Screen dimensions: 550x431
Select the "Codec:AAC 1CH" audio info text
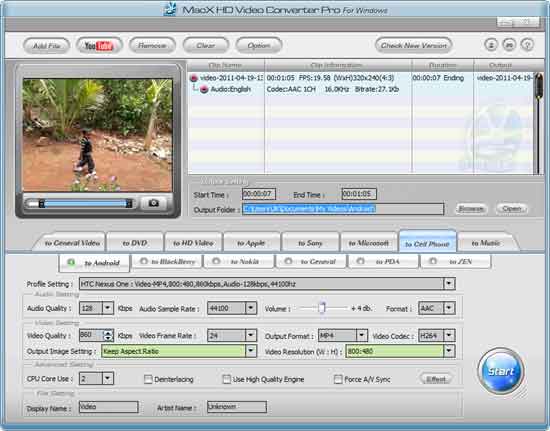(291, 89)
